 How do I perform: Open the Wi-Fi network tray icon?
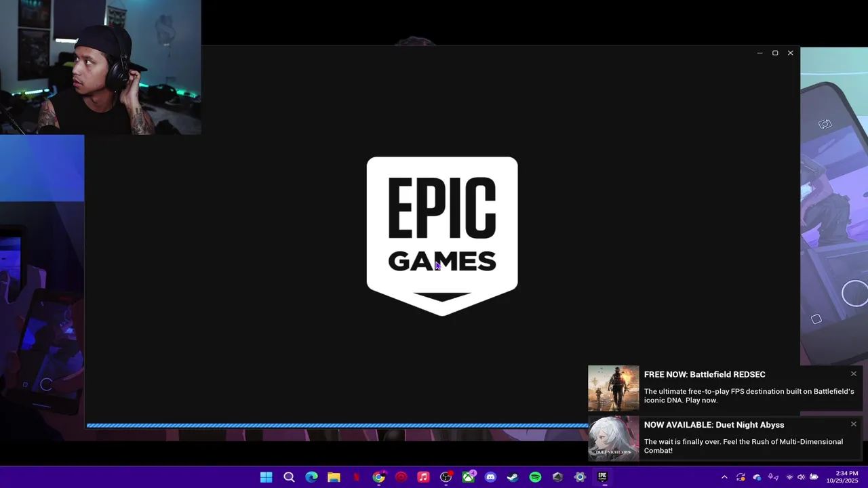[x=789, y=477]
